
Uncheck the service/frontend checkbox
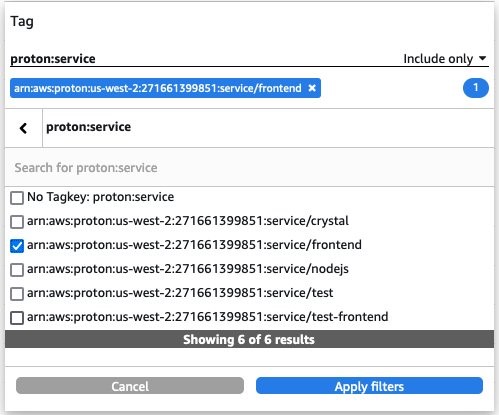(17, 246)
